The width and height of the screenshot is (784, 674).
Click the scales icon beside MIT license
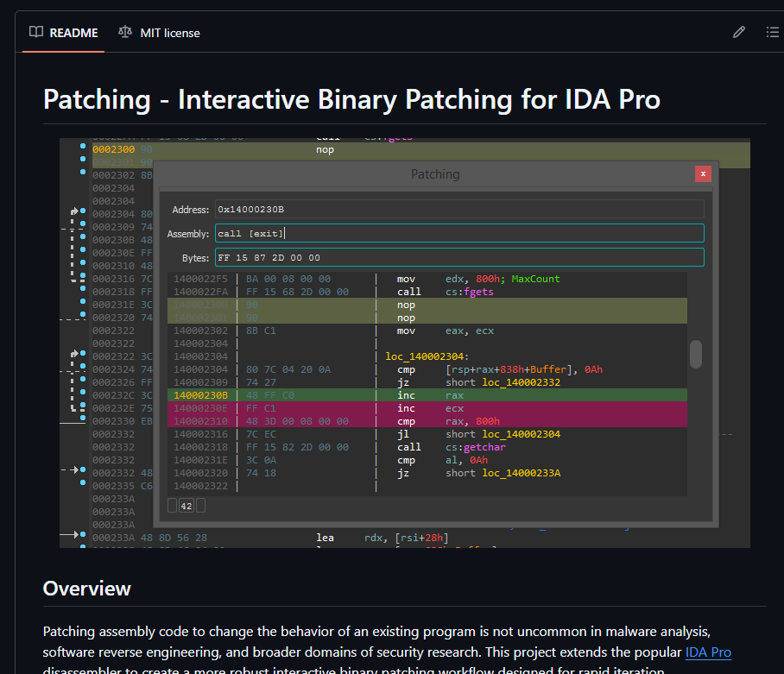pos(125,33)
